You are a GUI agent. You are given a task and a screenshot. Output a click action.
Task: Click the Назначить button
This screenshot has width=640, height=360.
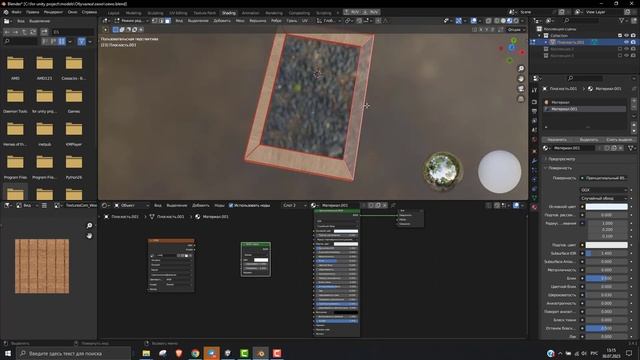click(557, 140)
